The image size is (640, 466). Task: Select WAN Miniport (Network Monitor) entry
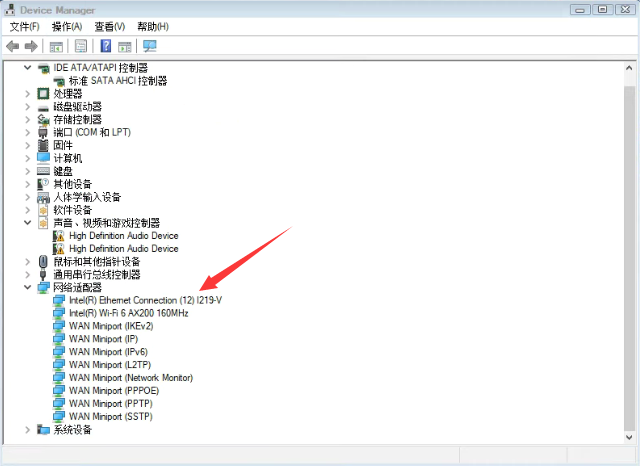130,378
